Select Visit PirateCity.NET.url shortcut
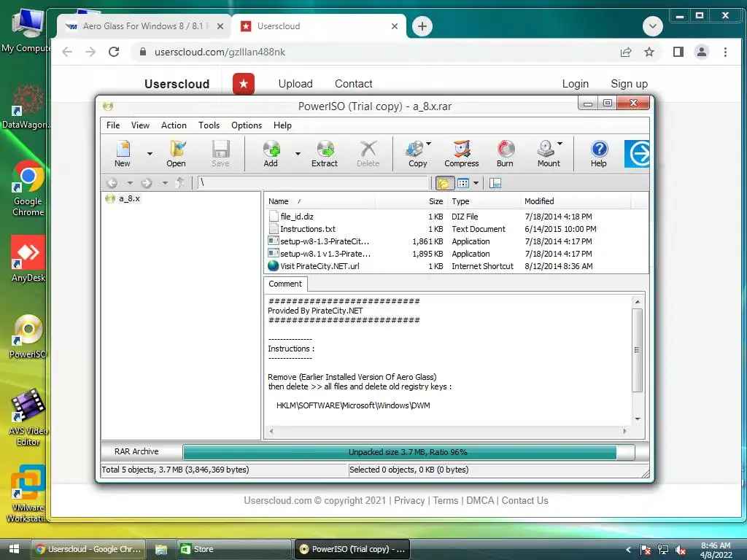Image resolution: width=747 pixels, height=560 pixels. pyautogui.click(x=320, y=266)
